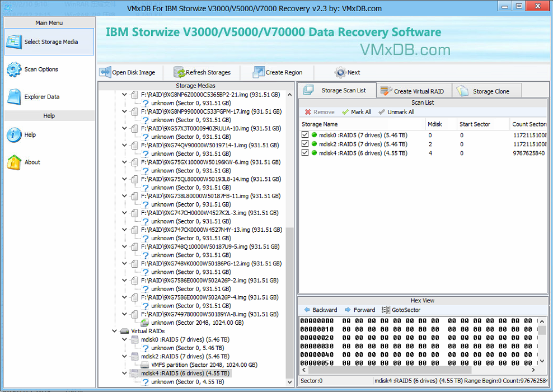Viewport: 553px width, 392px height.
Task: Click the Hex View vertical scrollbar thumb
Action: [x=542, y=330]
